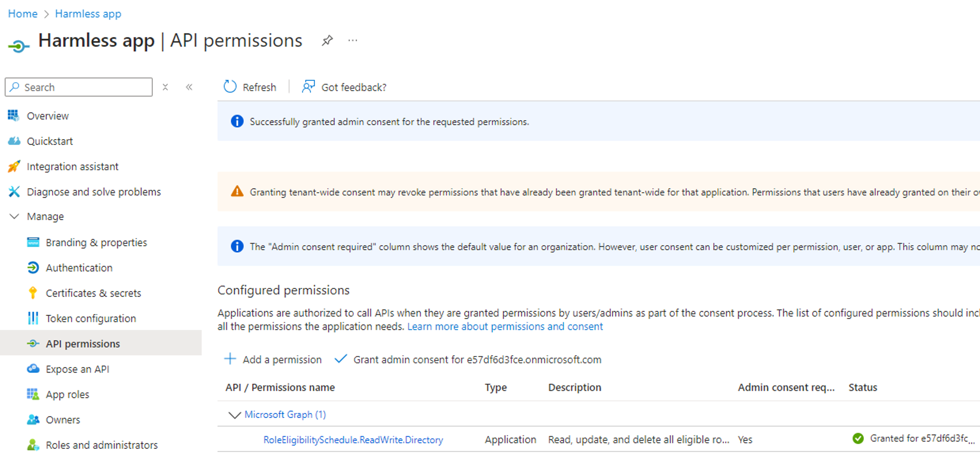Click the Certificates & secrets key icon

[33, 293]
